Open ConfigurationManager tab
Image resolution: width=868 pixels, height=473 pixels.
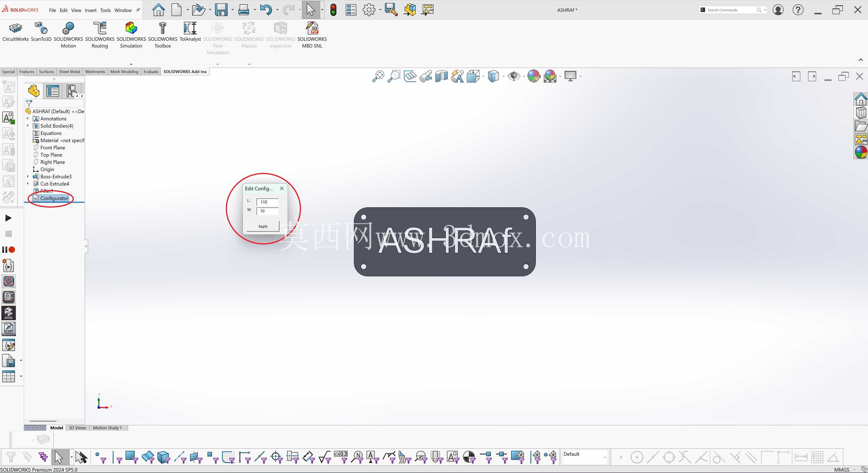71,91
